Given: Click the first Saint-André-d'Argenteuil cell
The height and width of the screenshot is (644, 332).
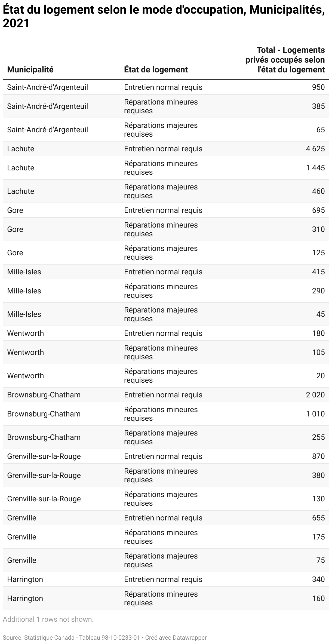Looking at the screenshot, I should point(48,87).
